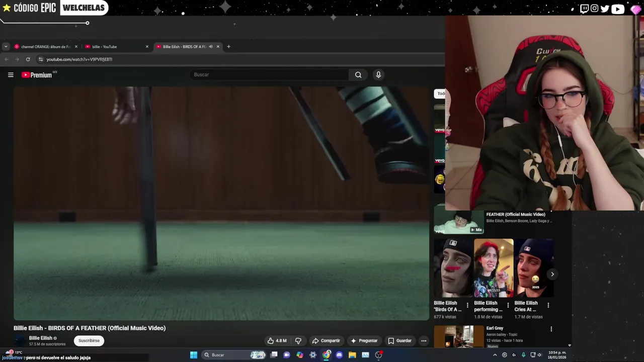
Task: Switch to billie - YouTube tab
Action: click(117, 47)
